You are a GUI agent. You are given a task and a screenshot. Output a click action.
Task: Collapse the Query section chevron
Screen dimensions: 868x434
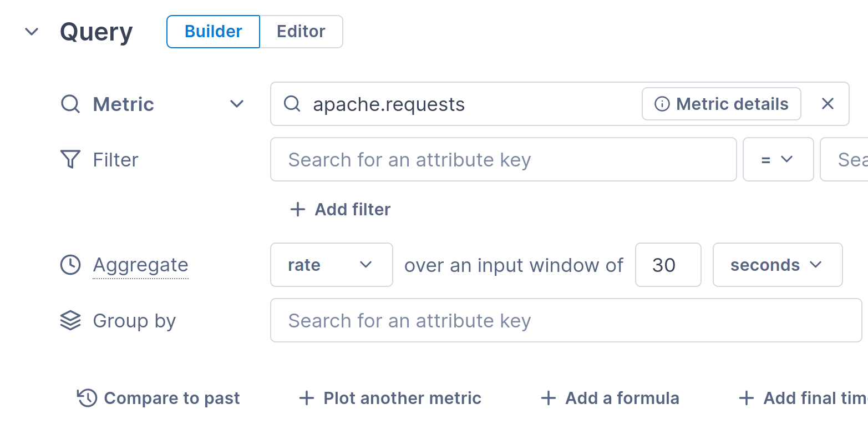click(32, 32)
